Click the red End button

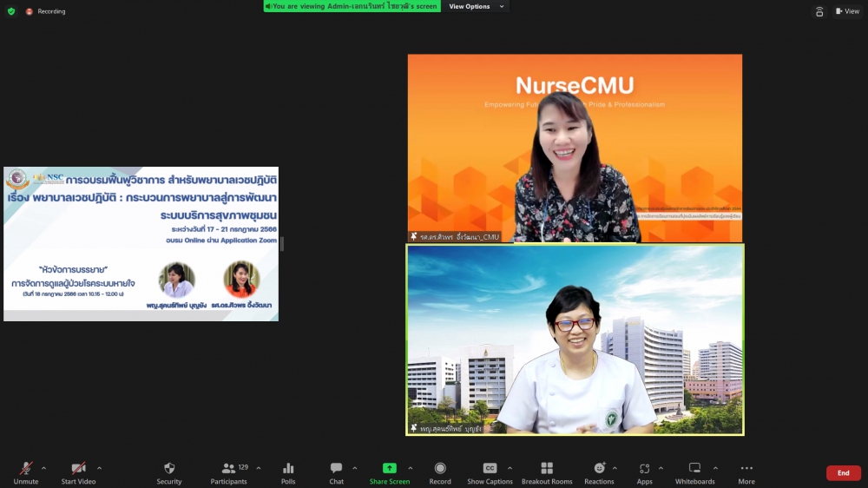coord(843,473)
